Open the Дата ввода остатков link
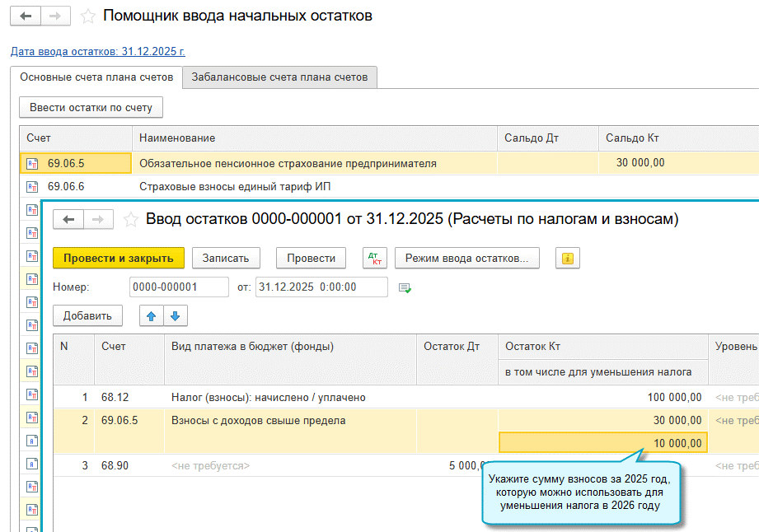 click(98, 51)
